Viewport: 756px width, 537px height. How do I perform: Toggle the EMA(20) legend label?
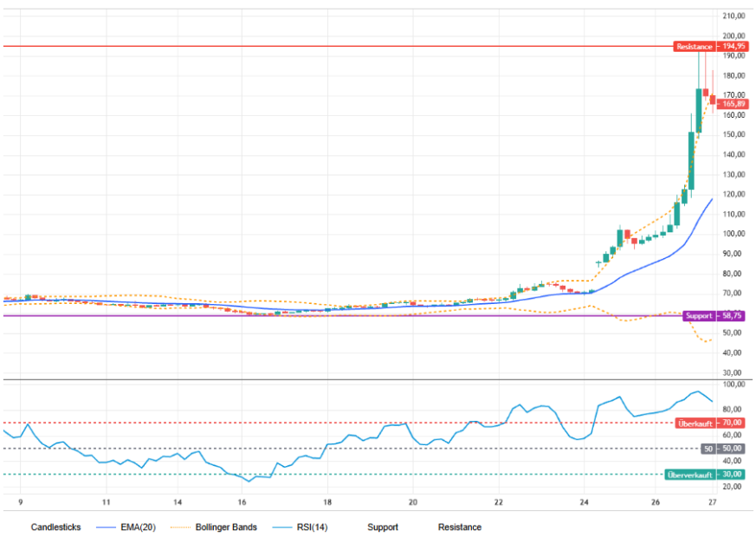click(138, 527)
